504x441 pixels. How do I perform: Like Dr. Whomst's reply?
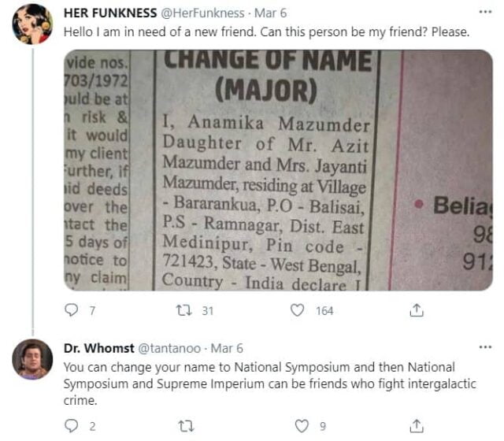(x=301, y=426)
